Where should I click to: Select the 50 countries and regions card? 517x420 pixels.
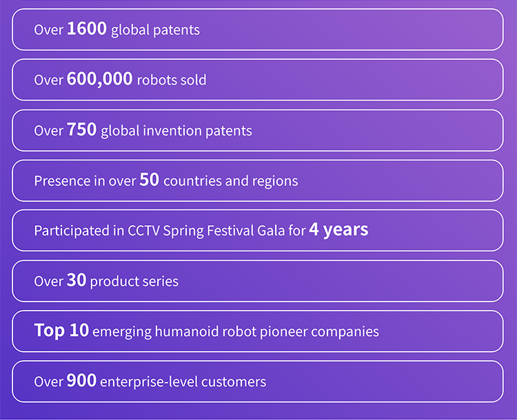(258, 180)
